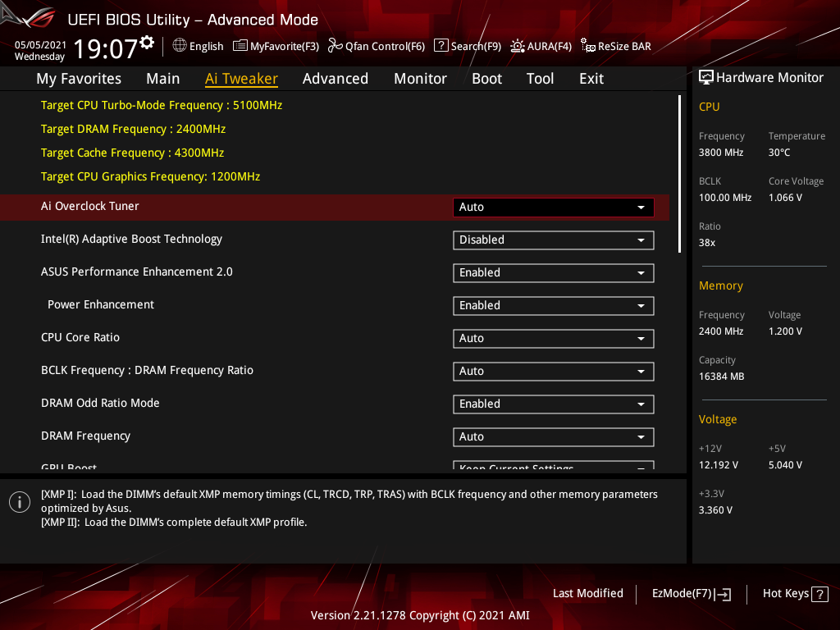Click the 5.040 V voltage reading
Viewport: 840px width, 630px height.
click(785, 464)
